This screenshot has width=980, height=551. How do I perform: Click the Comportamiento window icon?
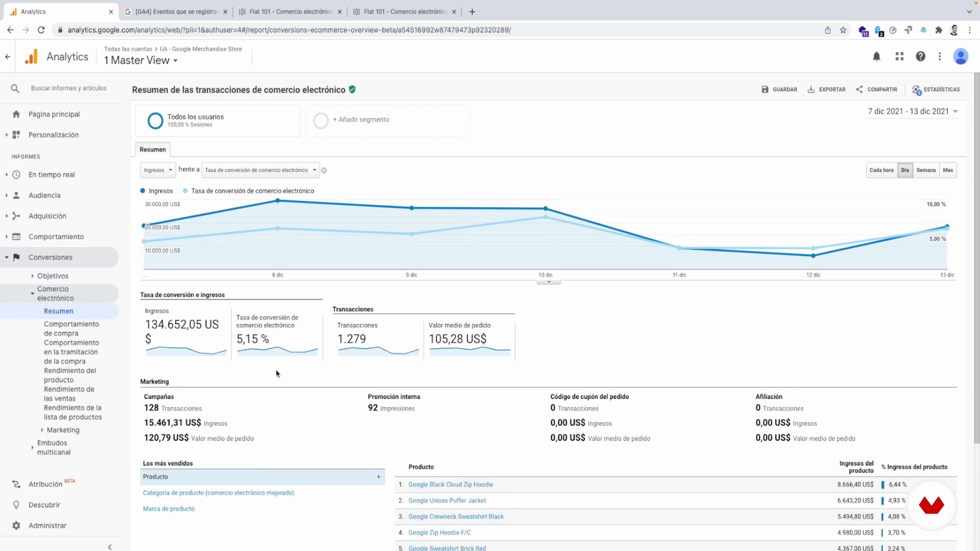coord(16,236)
